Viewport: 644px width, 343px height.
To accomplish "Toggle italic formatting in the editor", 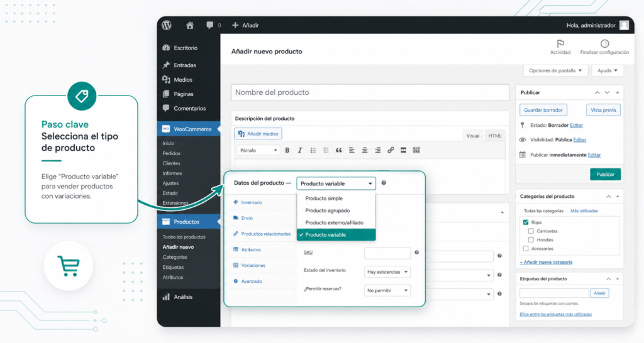I will pyautogui.click(x=300, y=150).
